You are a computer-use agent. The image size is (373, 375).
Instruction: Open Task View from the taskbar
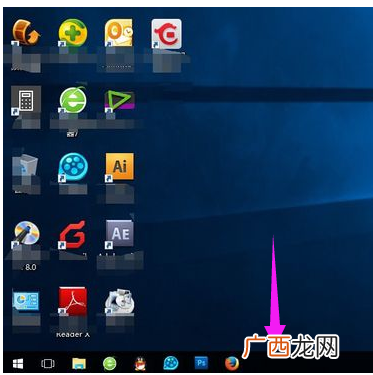point(47,364)
